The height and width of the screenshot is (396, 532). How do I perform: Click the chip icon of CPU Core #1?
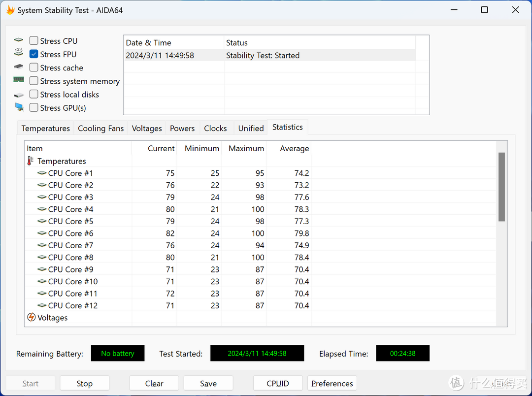[42, 173]
